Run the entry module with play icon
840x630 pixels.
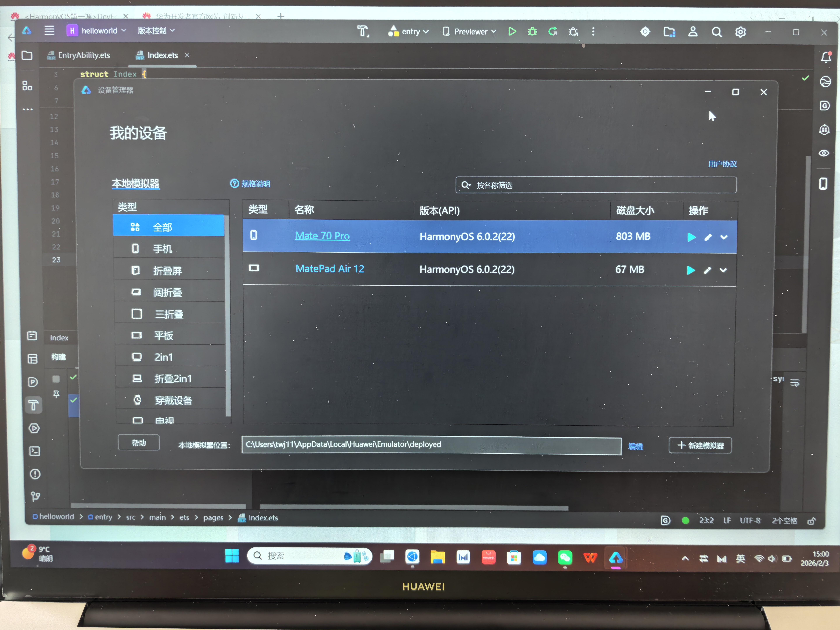click(512, 32)
